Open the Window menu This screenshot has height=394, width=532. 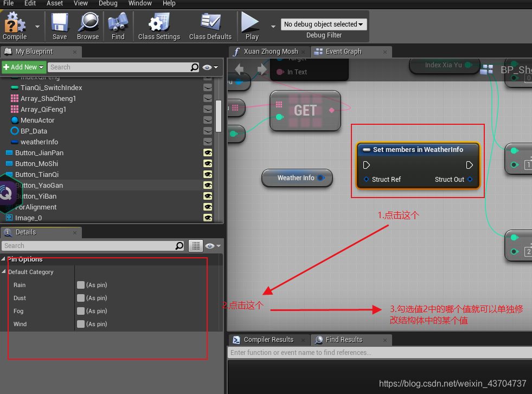coord(140,3)
